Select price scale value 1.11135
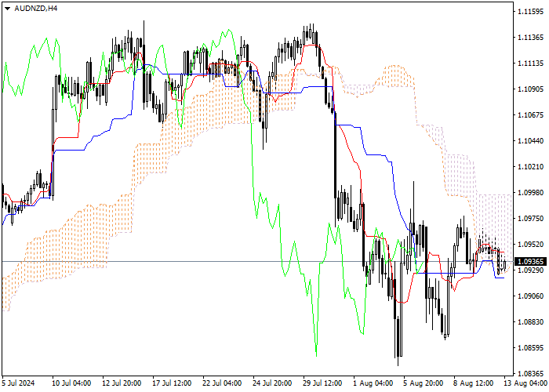549x392 pixels. (x=530, y=64)
